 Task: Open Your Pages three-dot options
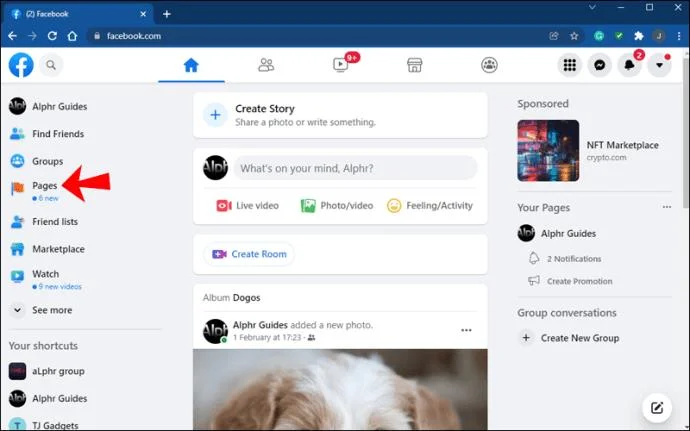pyautogui.click(x=667, y=207)
